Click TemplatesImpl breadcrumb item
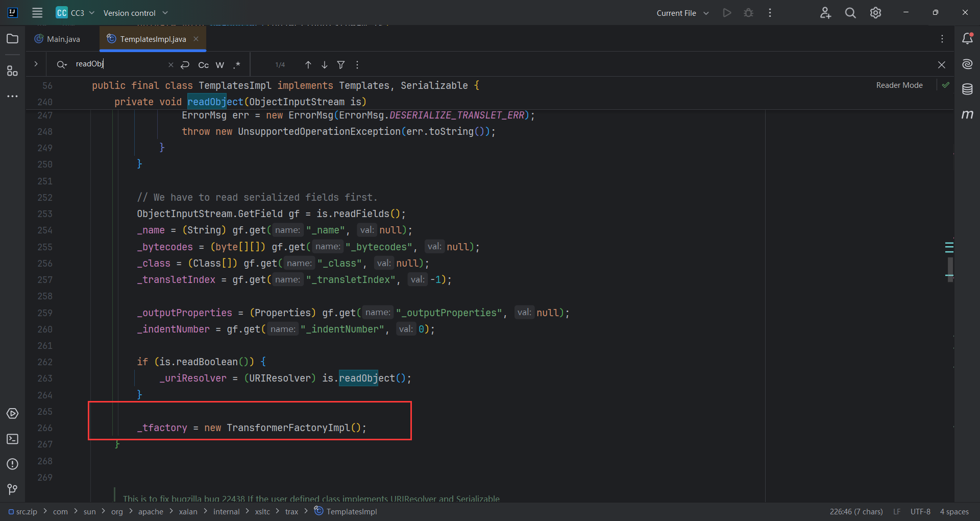 pos(346,511)
